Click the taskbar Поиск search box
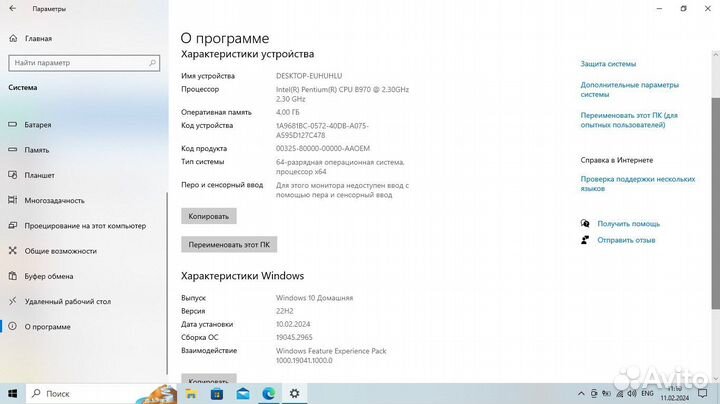The width and height of the screenshot is (720, 404). click(101, 393)
